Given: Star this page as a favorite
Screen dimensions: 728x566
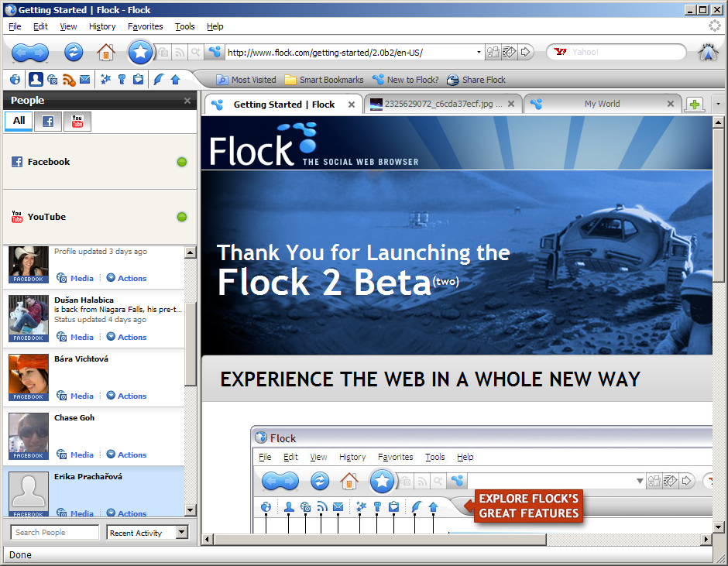Looking at the screenshot, I should pyautogui.click(x=140, y=52).
